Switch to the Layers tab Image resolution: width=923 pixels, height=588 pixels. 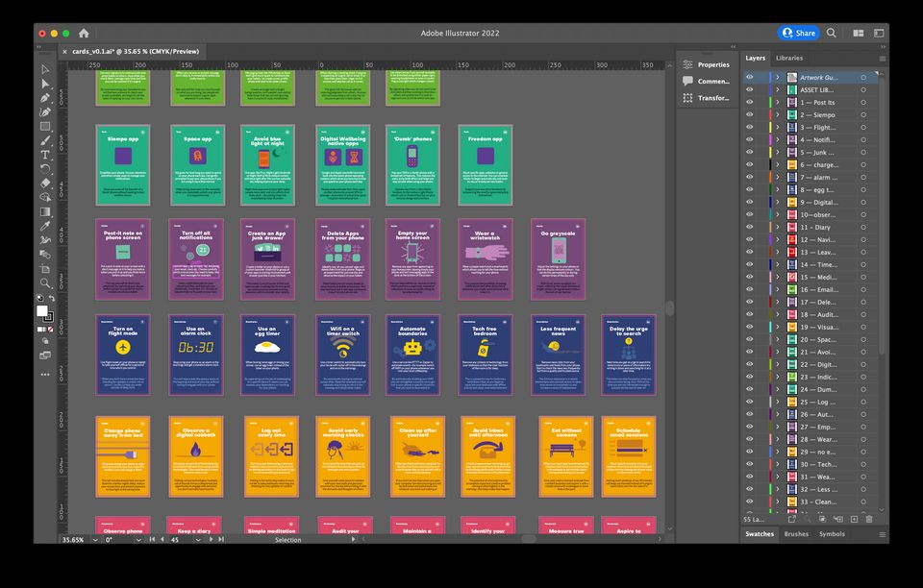(756, 59)
